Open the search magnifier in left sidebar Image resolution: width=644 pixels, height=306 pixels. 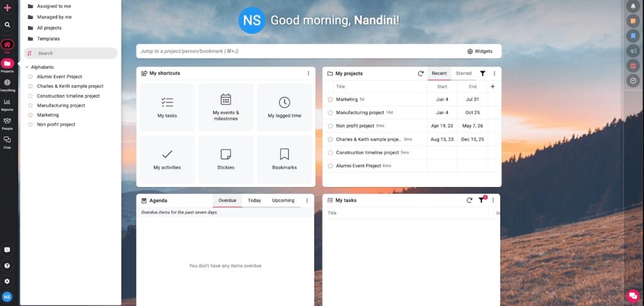tap(8, 25)
